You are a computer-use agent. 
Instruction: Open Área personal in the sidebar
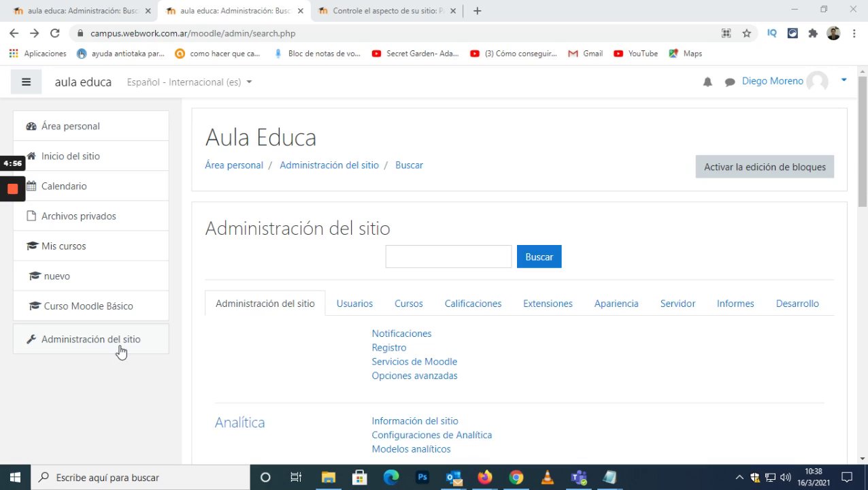click(91, 126)
